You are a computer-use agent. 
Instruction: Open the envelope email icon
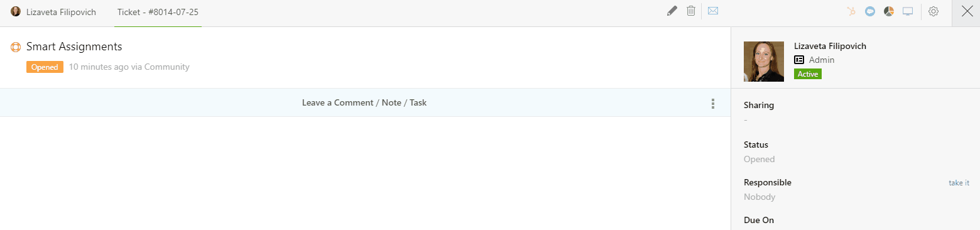(712, 11)
